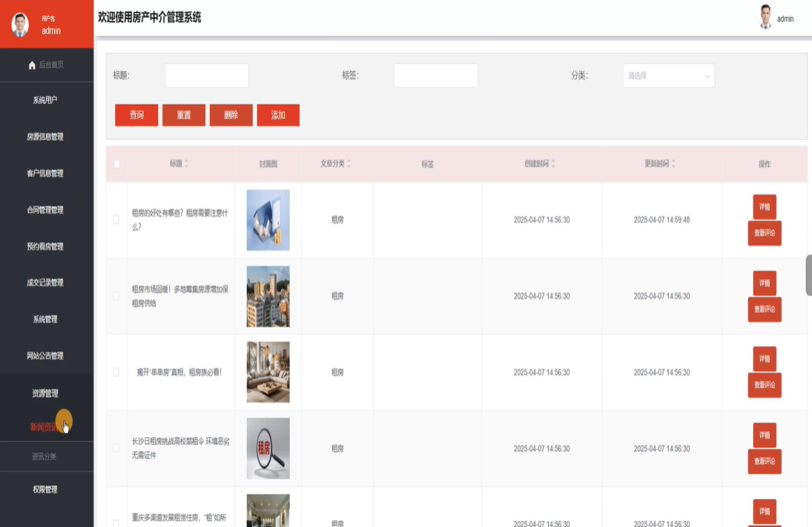The image size is (812, 527).
Task: Click the 创建时间 value in 揭开"串串房"真相 row
Action: 542,373
